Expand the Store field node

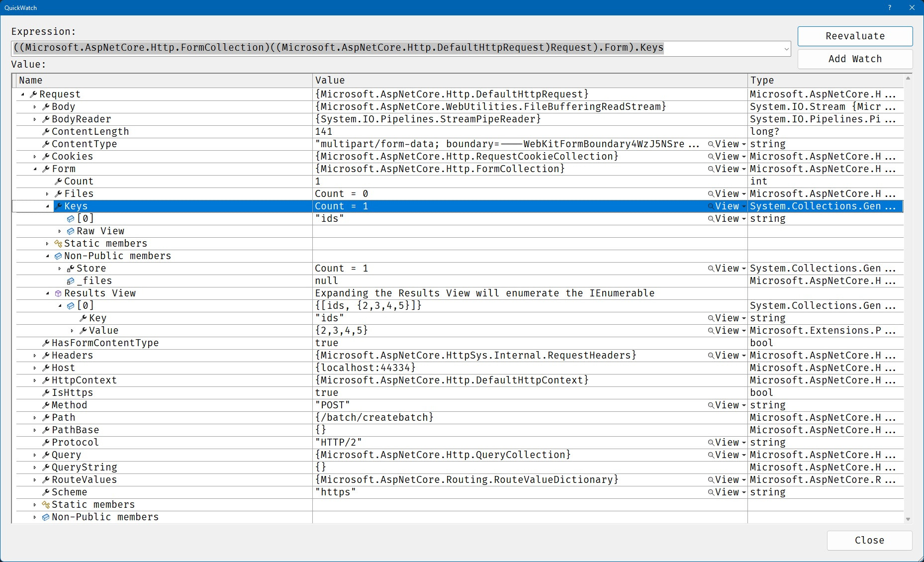[60, 269]
